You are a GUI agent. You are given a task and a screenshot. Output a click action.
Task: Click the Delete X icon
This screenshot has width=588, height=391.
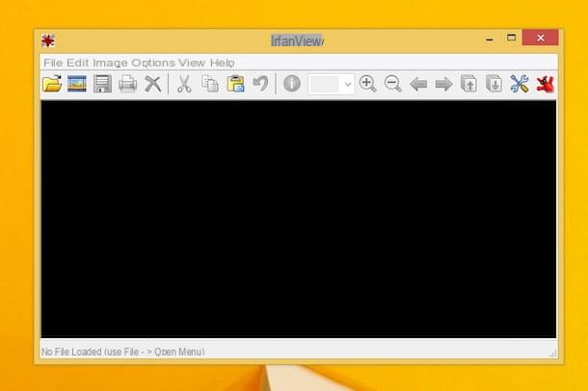click(153, 84)
